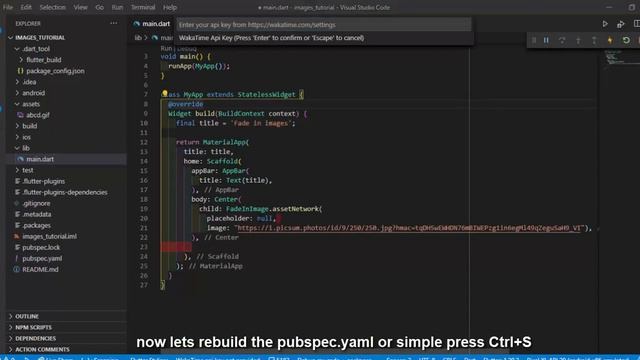
Task: Expand the .idea folder
Action: (17, 82)
